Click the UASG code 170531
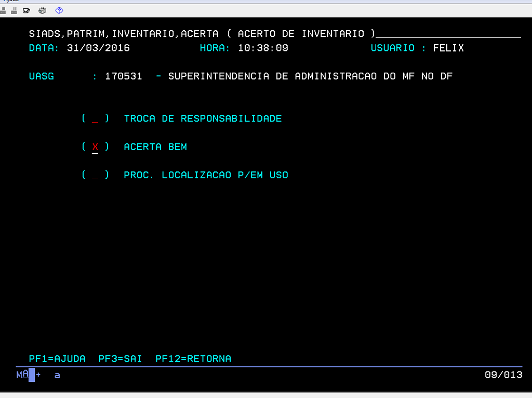The height and width of the screenshot is (399, 532). pos(124,76)
